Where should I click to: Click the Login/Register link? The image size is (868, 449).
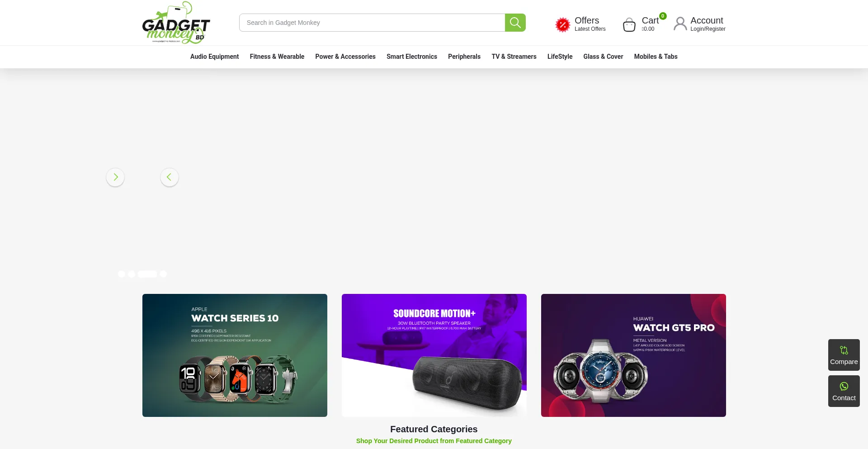[708, 29]
